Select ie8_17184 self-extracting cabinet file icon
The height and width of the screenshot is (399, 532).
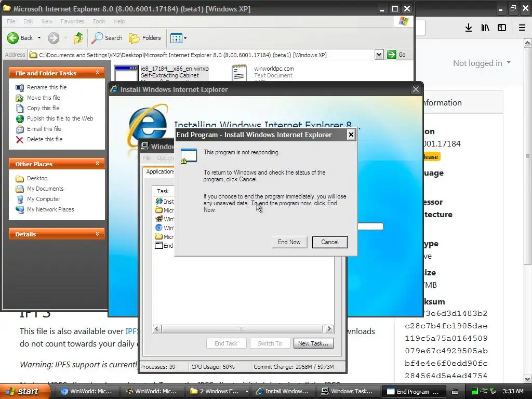point(126,73)
